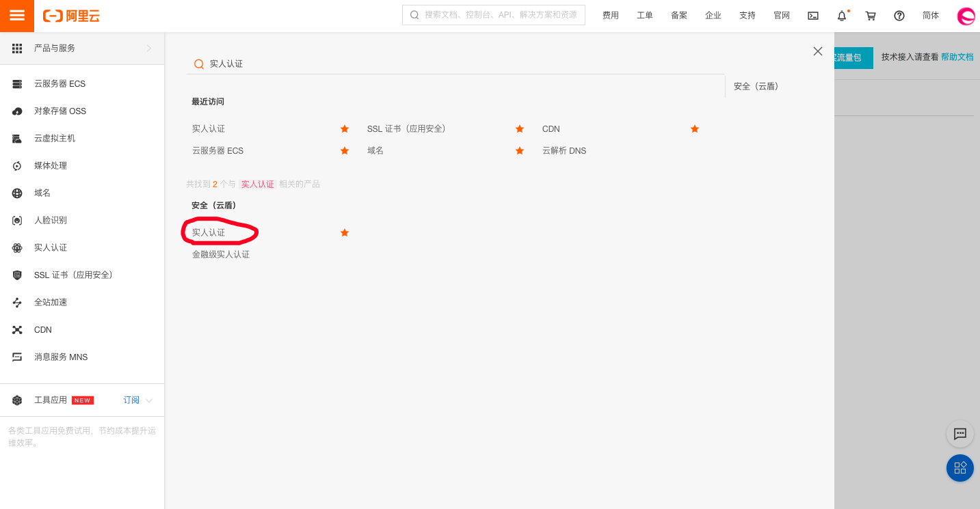Open the chat feedback floating button

[x=960, y=434]
